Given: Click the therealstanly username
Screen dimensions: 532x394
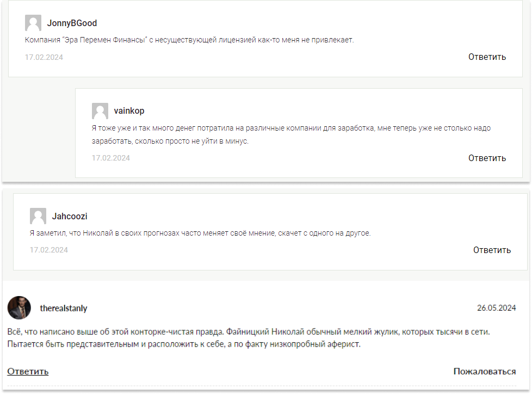Looking at the screenshot, I should coord(64,308).
